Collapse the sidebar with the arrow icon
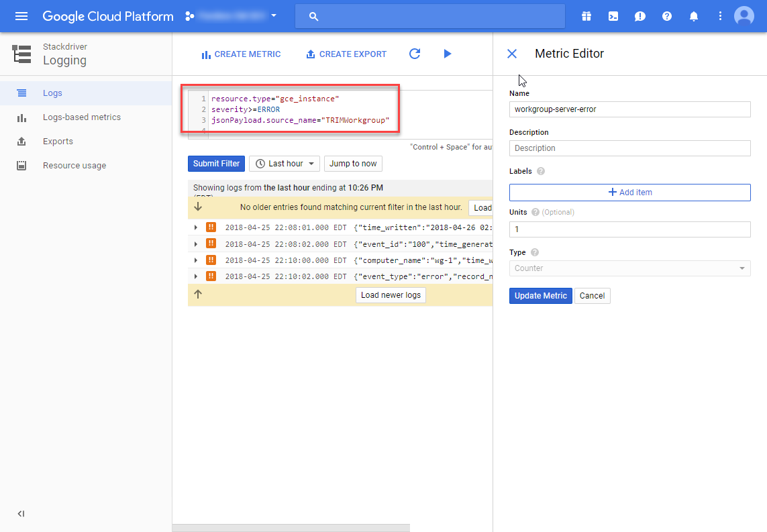The width and height of the screenshot is (767, 532). (21, 513)
